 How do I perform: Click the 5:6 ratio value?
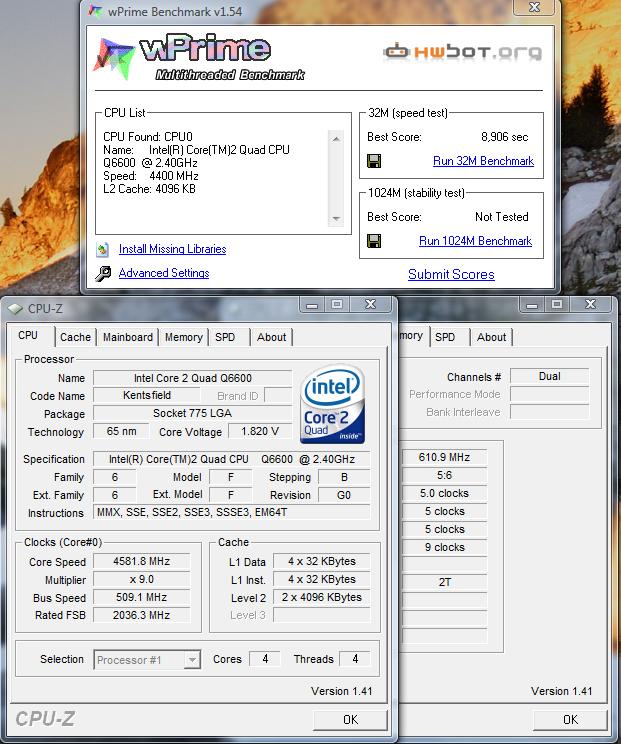tap(444, 475)
